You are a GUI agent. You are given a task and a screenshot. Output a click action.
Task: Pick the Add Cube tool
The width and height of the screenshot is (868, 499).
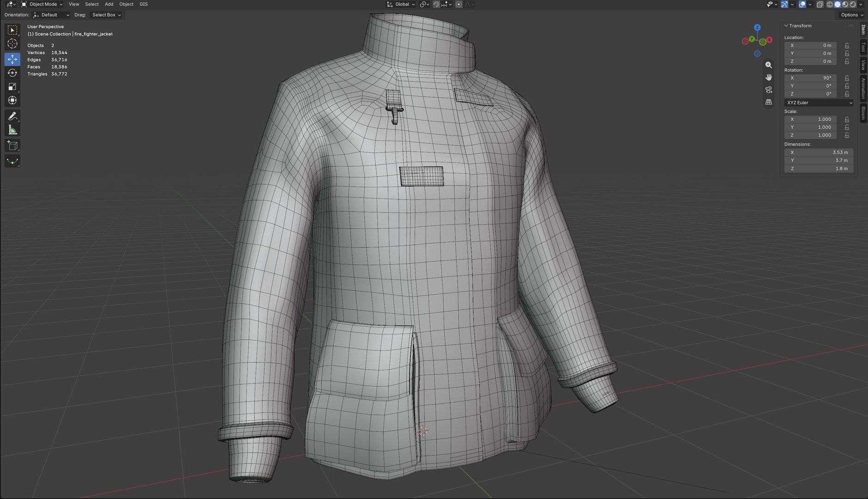tap(12, 146)
